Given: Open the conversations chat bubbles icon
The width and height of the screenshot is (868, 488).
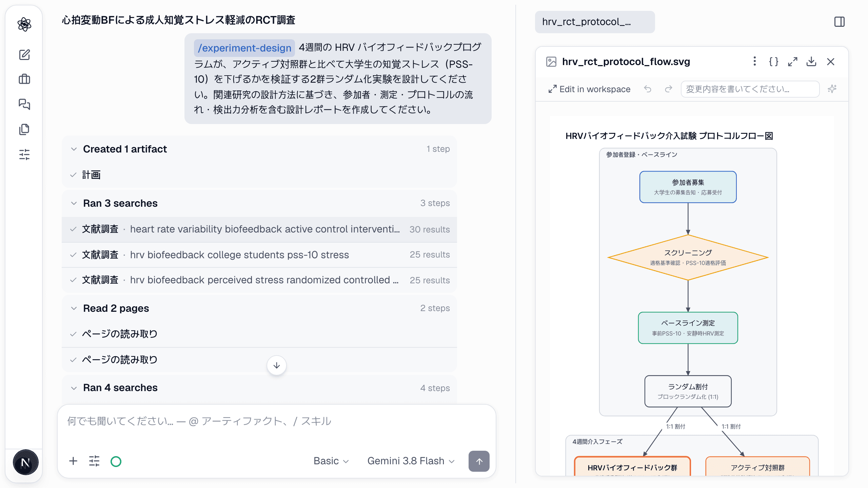Looking at the screenshot, I should pyautogui.click(x=24, y=104).
